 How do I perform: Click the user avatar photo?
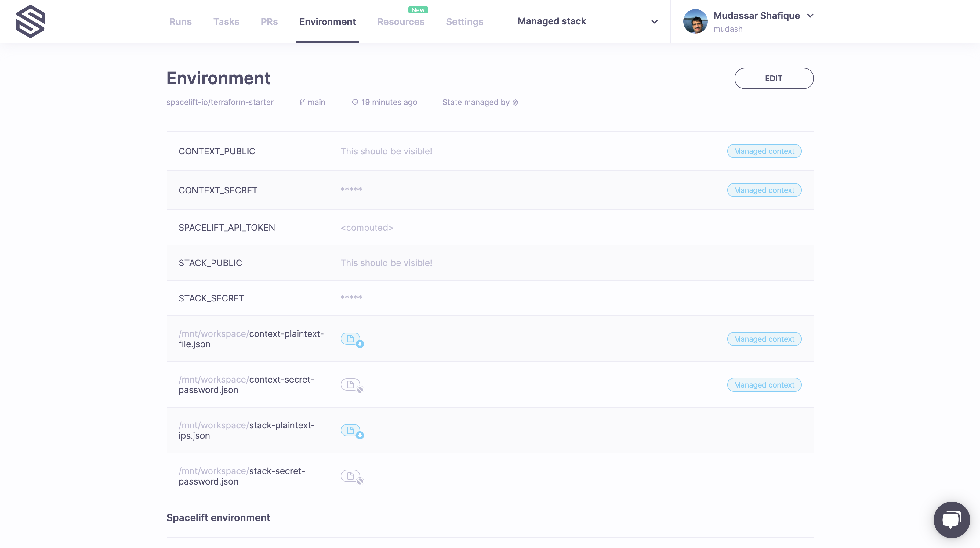[695, 21]
